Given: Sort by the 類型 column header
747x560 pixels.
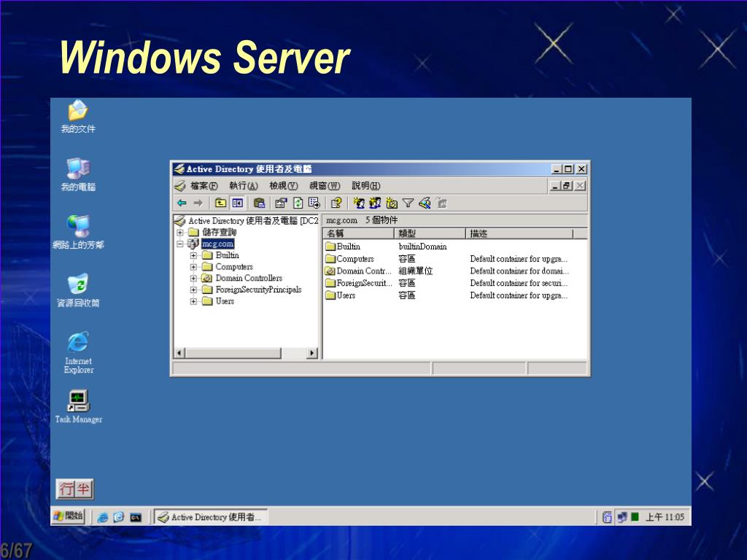Looking at the screenshot, I should pyautogui.click(x=430, y=233).
